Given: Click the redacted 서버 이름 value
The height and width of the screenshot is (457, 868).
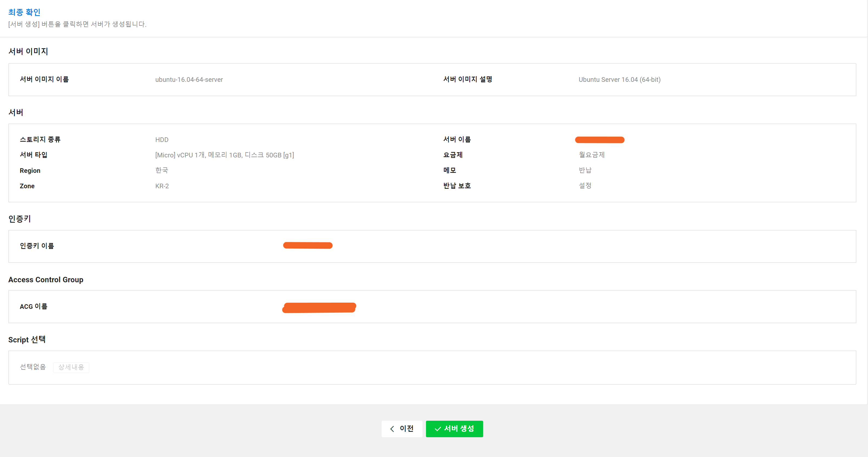Looking at the screenshot, I should (600, 140).
